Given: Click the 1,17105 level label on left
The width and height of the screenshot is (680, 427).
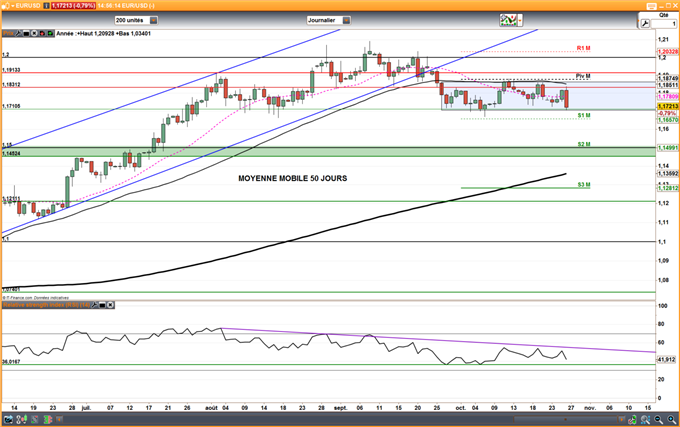Looking at the screenshot, I should coord(11,106).
